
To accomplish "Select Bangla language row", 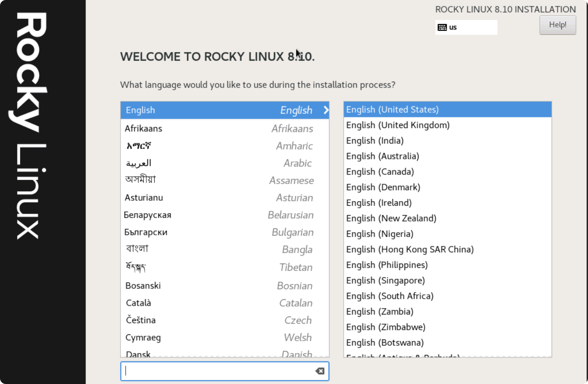I will click(225, 250).
